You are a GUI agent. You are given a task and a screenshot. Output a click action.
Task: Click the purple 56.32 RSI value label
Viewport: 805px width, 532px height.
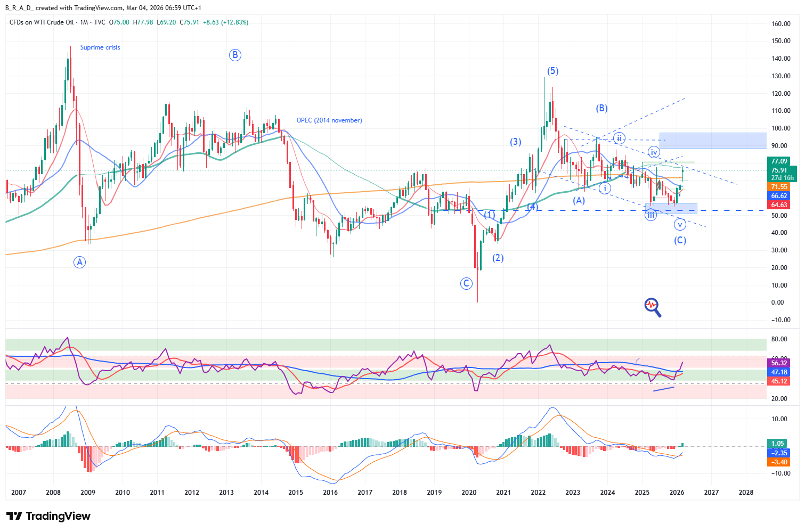pyautogui.click(x=779, y=363)
